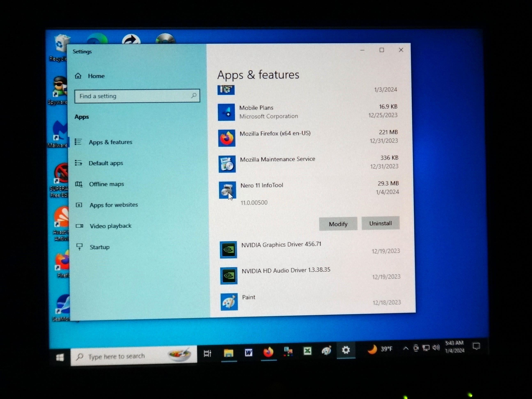Open Apps for websites sidebar item
This screenshot has height=399, width=532.
(x=114, y=205)
